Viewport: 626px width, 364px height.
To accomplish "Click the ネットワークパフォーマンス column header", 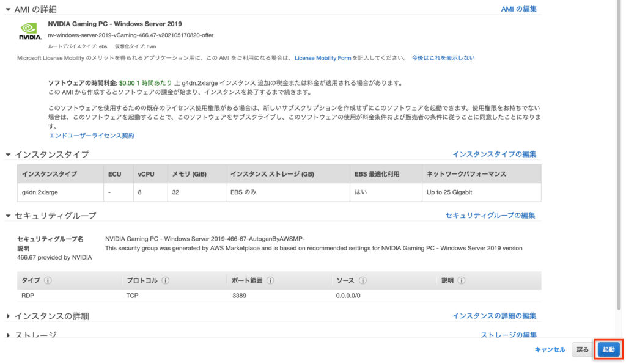I will coord(482,174).
